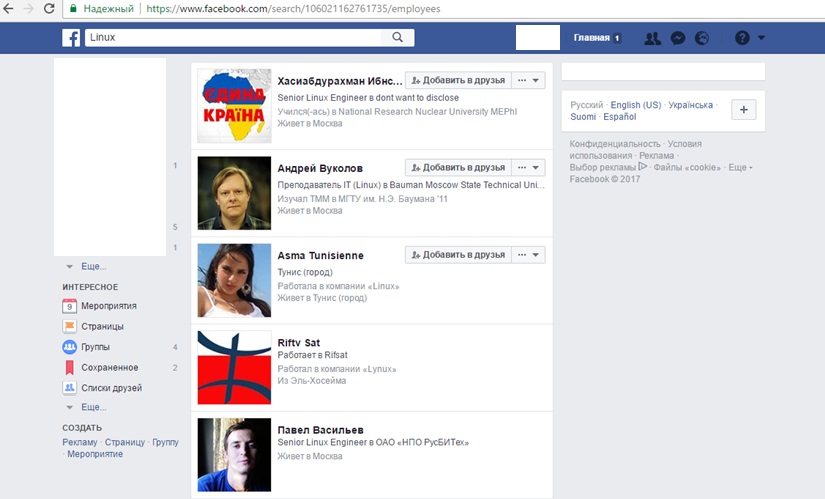Switch language to Español
The image size is (825, 499).
tap(619, 116)
